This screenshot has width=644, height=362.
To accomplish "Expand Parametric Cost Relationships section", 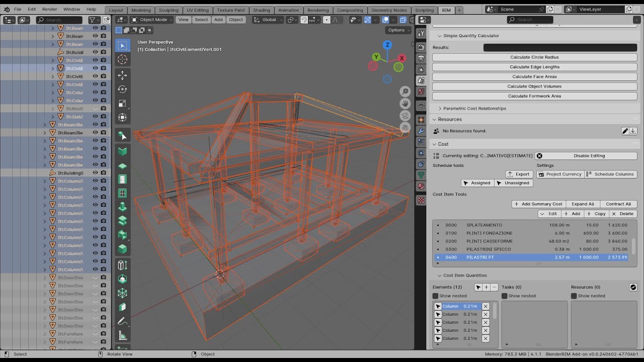I will (440, 109).
